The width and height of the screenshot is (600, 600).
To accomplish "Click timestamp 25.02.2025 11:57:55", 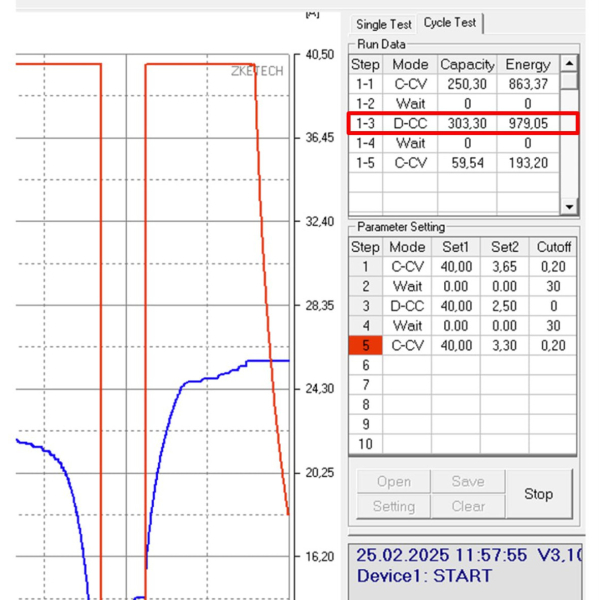I will 442,555.
